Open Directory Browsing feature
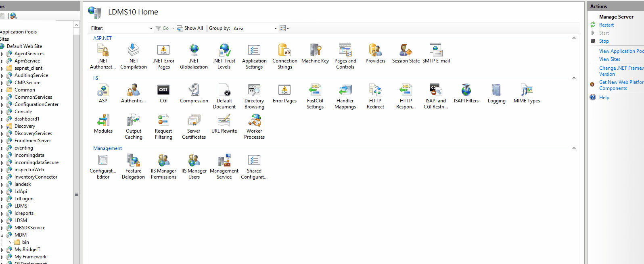644x264 pixels. point(254,96)
